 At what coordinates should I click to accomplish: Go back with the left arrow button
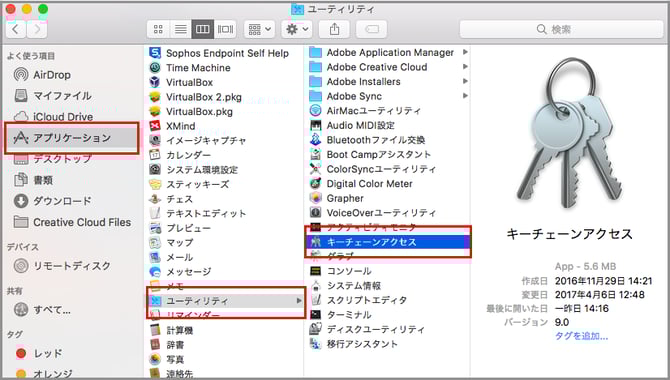(x=16, y=29)
